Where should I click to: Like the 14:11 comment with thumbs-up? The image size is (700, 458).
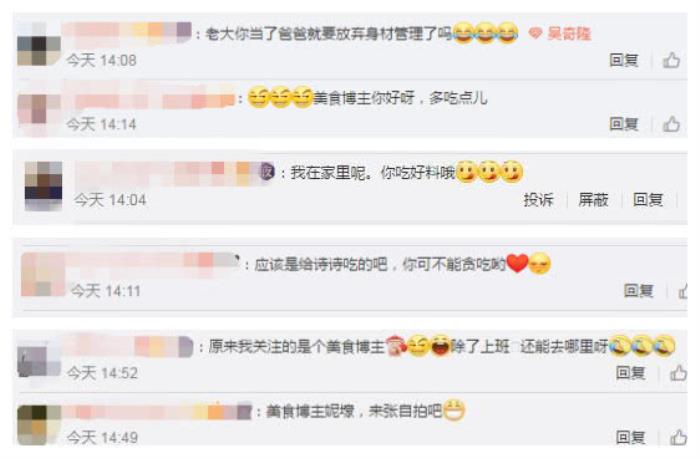pyautogui.click(x=683, y=291)
